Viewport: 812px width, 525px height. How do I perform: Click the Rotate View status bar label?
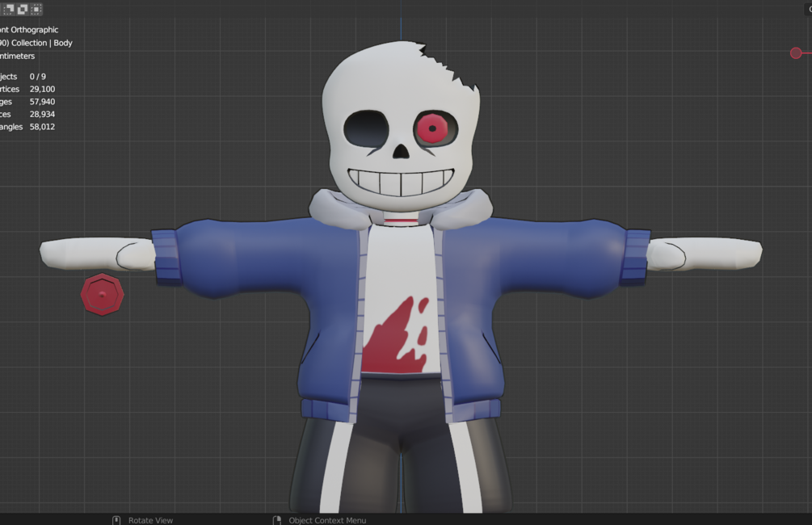[151, 520]
